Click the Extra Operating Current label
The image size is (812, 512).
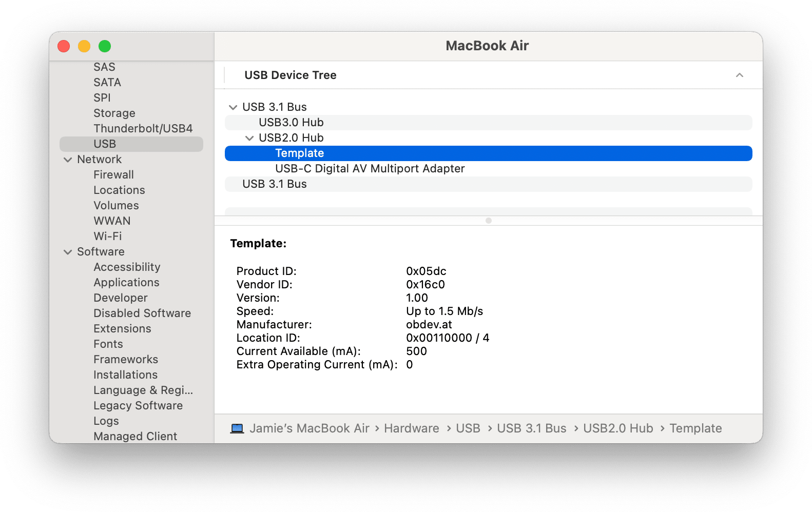pyautogui.click(x=317, y=365)
